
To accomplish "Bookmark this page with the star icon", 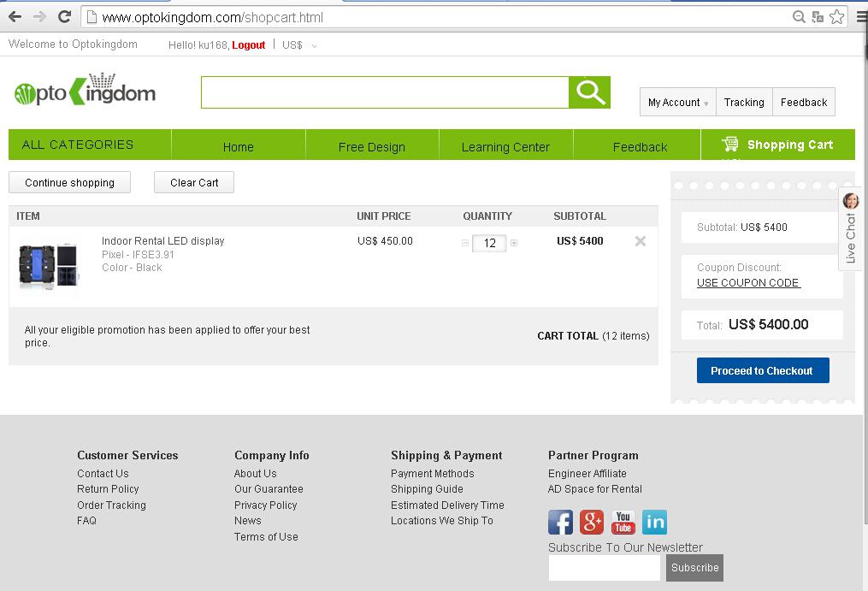I will coord(836,16).
